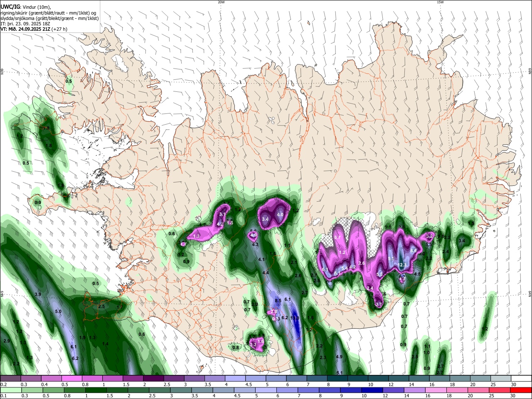Click the 4.4 precipitation value on the map

coord(266,273)
